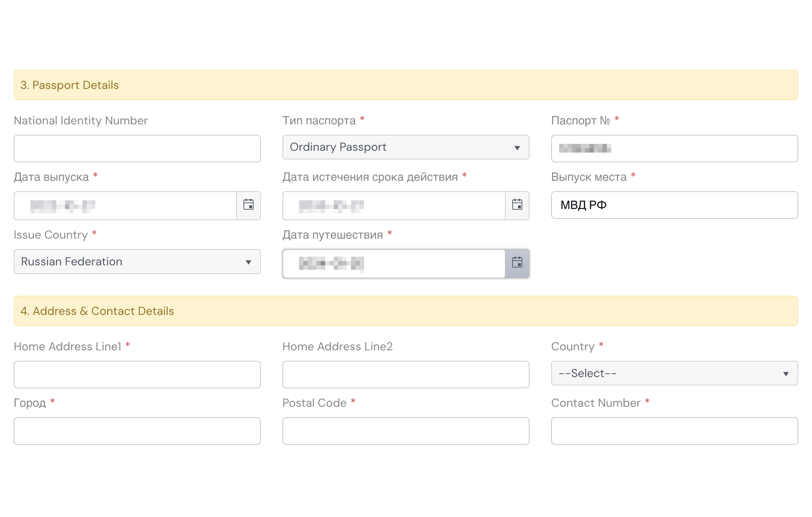Click the Выпуск места field with МВД РФ
812x517 pixels.
tap(674, 205)
